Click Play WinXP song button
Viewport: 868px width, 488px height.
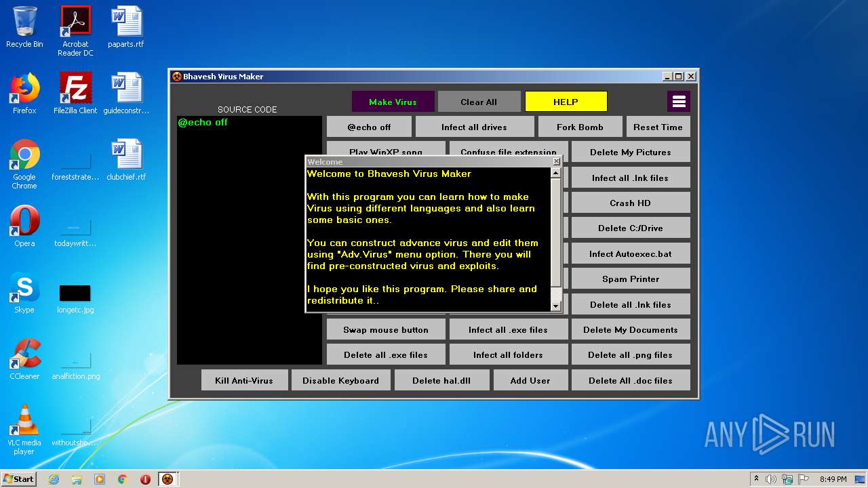(386, 148)
